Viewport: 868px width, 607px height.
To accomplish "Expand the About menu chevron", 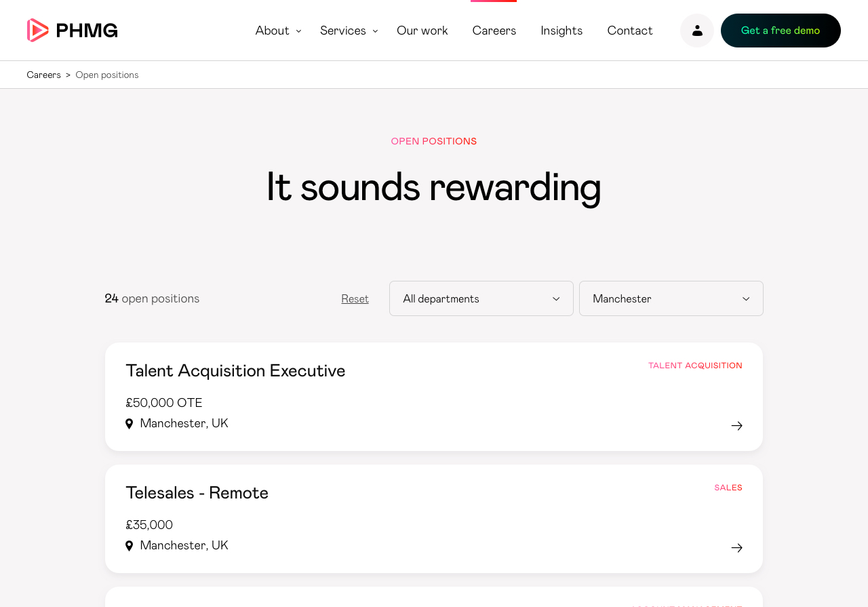I will tap(298, 31).
